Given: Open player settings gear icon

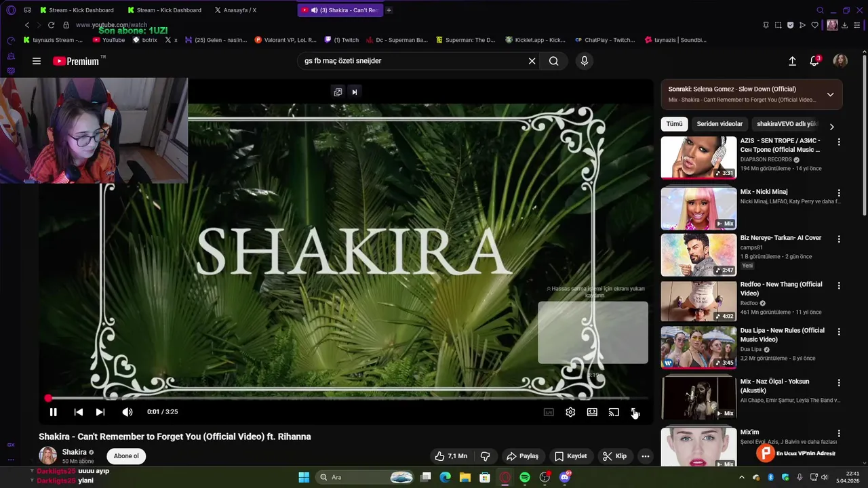Looking at the screenshot, I should [x=570, y=412].
